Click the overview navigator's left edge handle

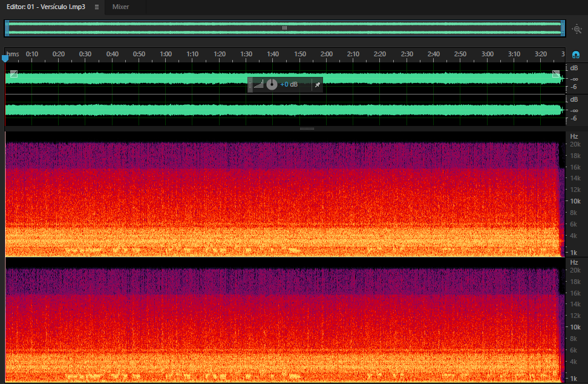click(x=7, y=28)
